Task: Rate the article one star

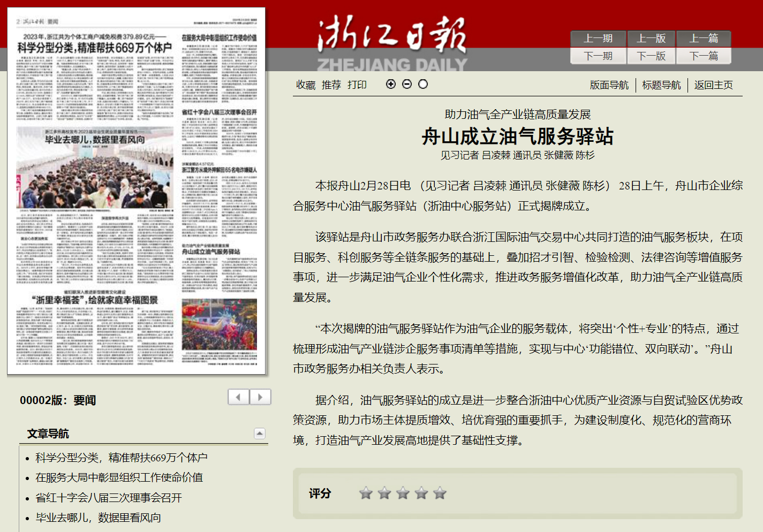Action: coord(366,493)
